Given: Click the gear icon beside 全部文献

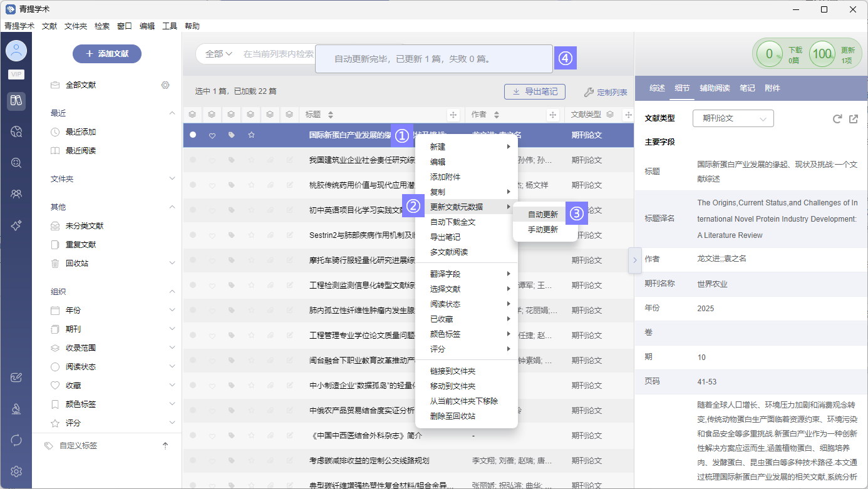Looking at the screenshot, I should click(x=165, y=85).
